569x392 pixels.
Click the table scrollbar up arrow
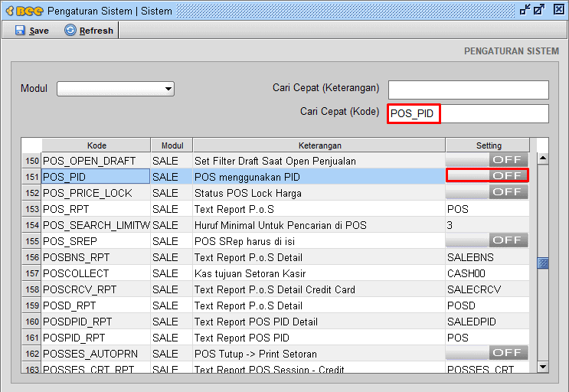[543, 158]
